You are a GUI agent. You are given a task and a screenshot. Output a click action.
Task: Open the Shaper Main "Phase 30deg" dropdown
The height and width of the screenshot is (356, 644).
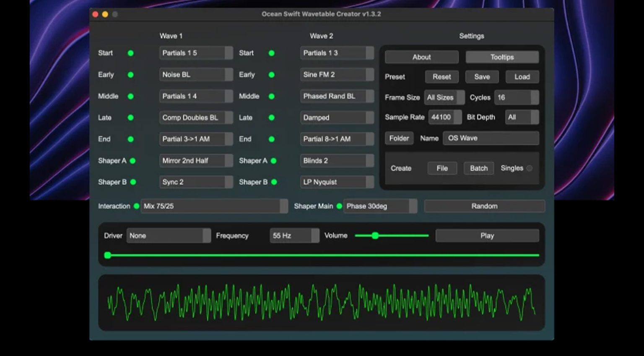point(379,206)
